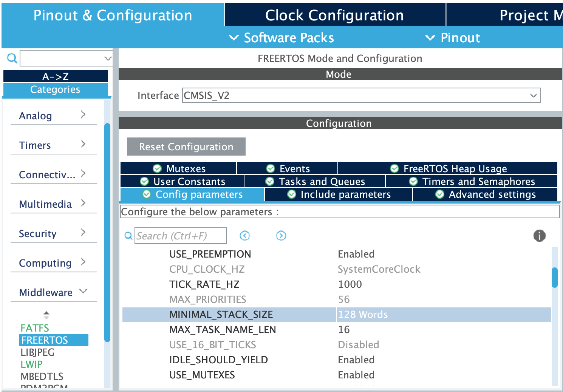This screenshot has width=563, height=392.
Task: Select LIBJPEG middleware
Action: (37, 352)
